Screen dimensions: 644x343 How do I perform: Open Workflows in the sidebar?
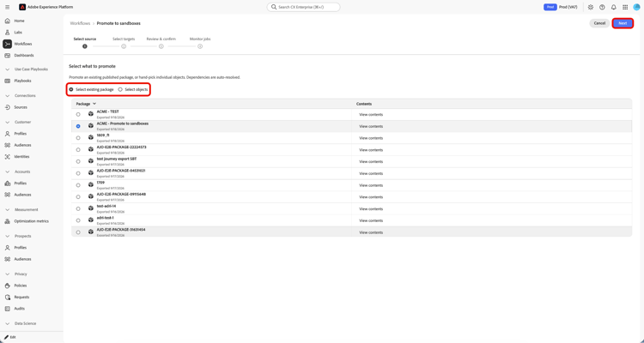click(22, 44)
